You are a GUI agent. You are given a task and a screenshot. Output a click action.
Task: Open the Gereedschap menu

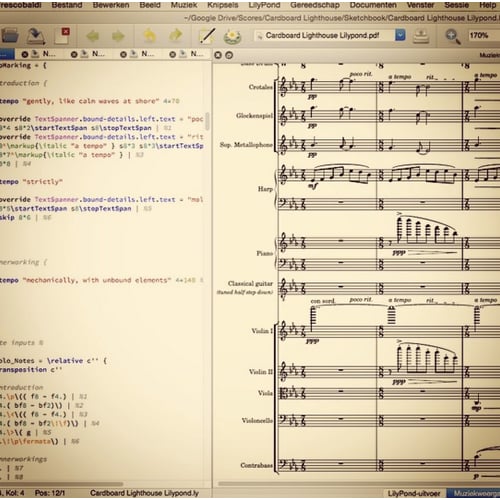(315, 5)
